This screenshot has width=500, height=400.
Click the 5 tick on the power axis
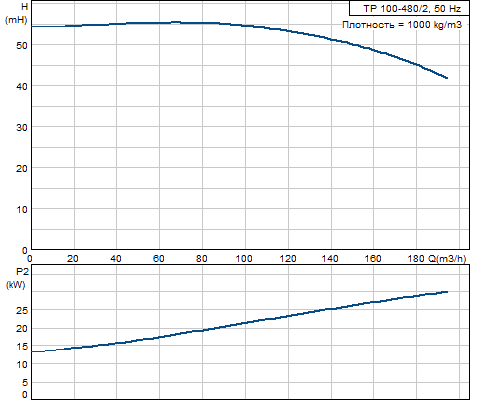25,383
